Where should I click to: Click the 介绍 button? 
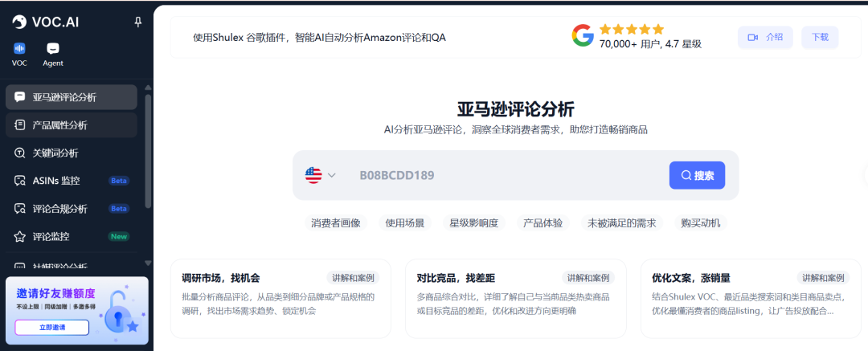pos(765,37)
